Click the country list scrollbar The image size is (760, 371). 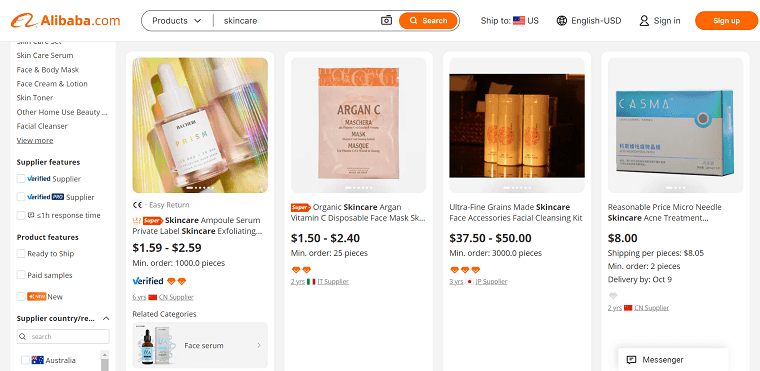[105, 360]
